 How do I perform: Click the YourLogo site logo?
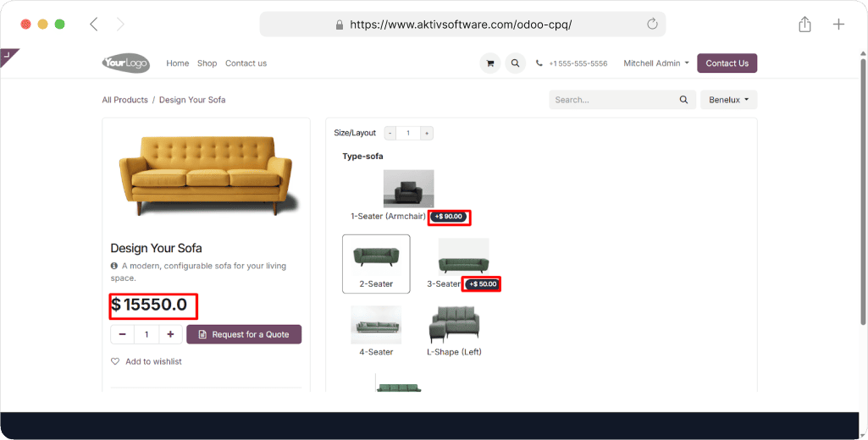point(125,63)
